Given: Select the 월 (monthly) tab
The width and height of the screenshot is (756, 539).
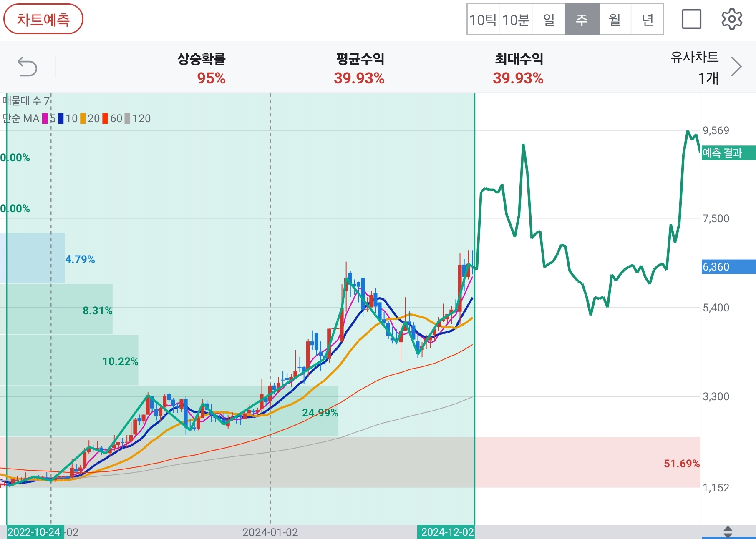Looking at the screenshot, I should 615,20.
